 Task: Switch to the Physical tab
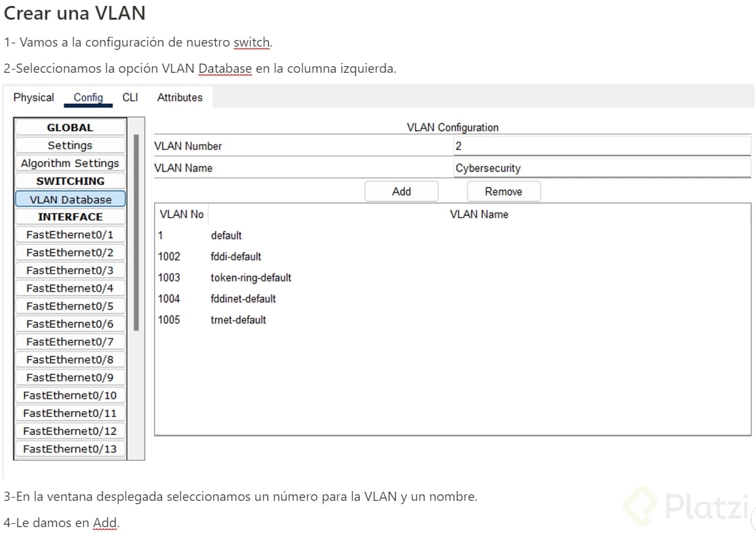[33, 97]
